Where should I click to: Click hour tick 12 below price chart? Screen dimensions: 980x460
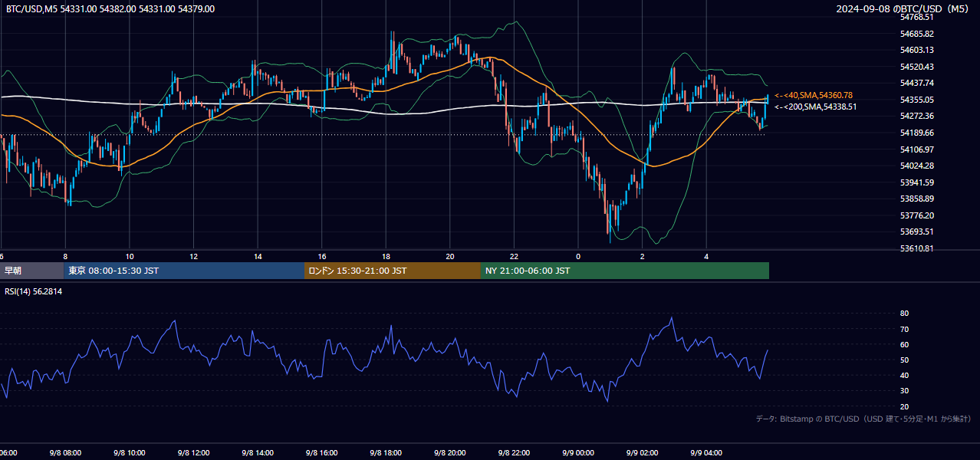click(193, 256)
